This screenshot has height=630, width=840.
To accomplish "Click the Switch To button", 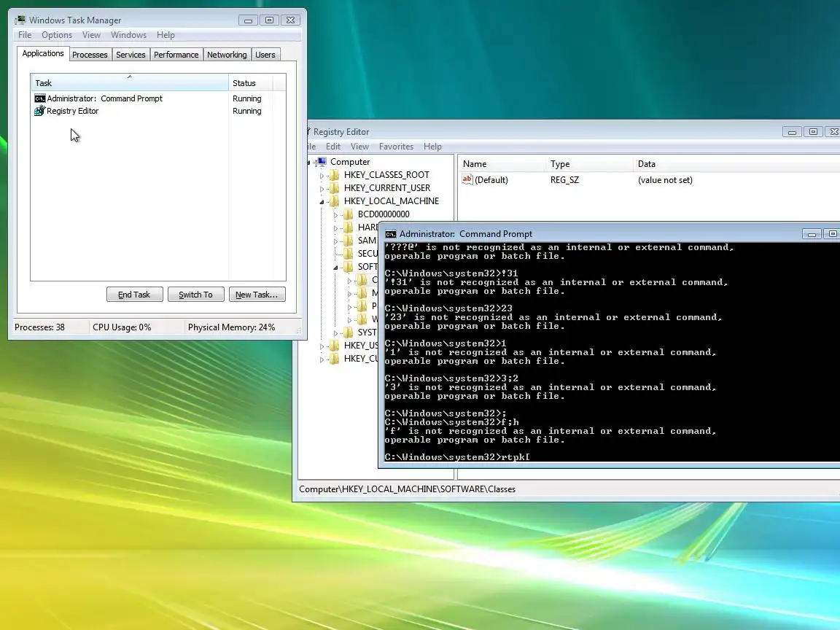I will [195, 295].
